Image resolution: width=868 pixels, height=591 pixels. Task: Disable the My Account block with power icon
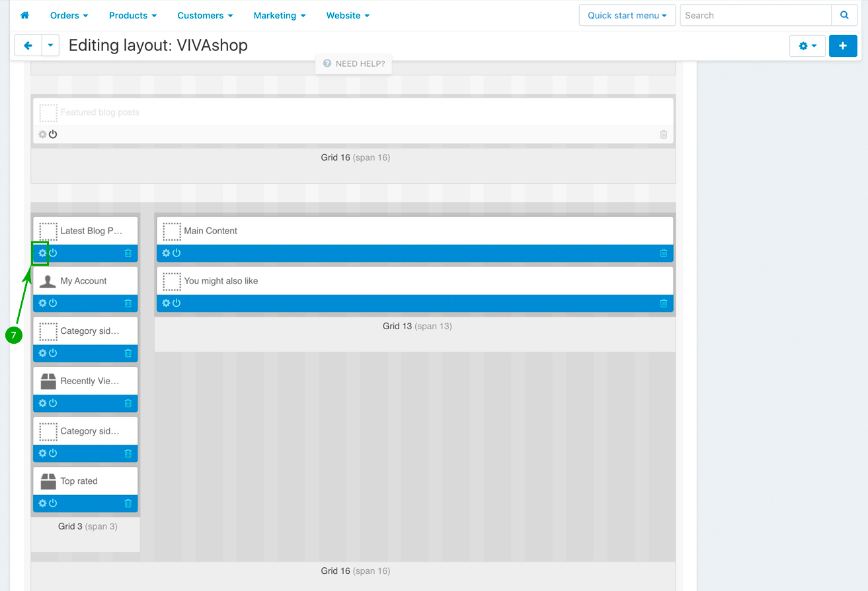click(x=53, y=303)
